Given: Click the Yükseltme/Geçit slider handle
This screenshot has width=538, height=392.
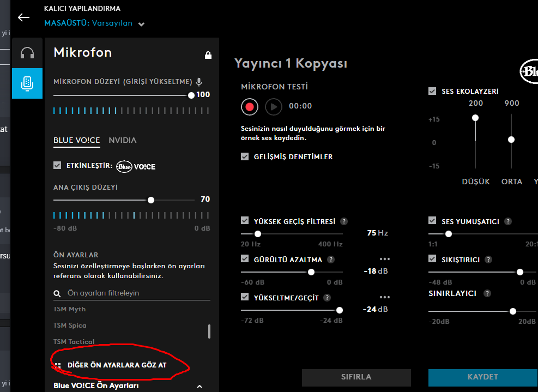Looking at the screenshot, I should [x=340, y=310].
